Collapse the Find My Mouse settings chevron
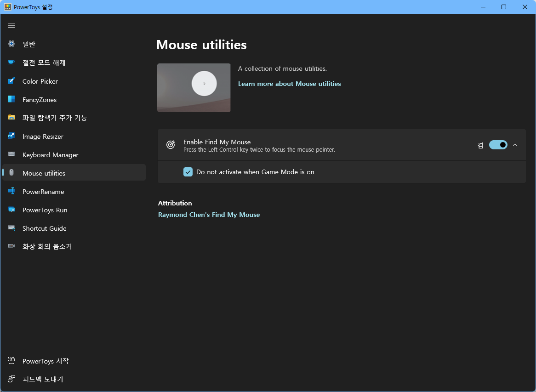The image size is (536, 392). click(x=515, y=145)
